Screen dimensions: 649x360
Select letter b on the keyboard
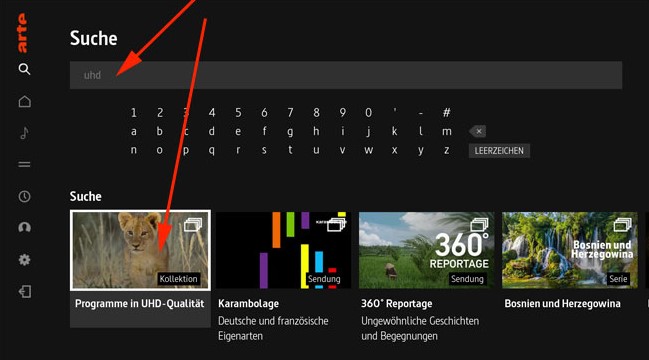coord(160,131)
